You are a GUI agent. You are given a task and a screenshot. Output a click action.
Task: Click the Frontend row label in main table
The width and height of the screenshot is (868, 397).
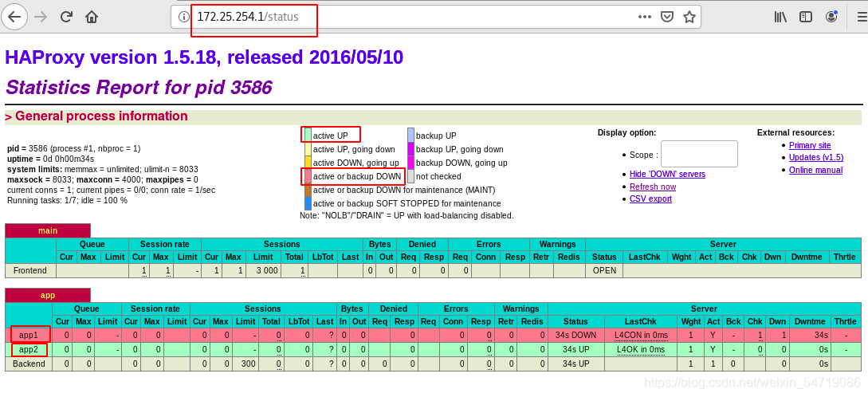tap(30, 270)
